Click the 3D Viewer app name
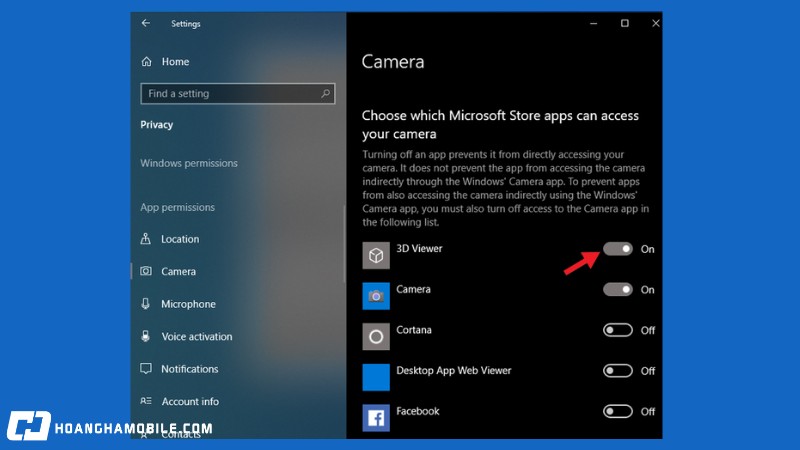 [419, 248]
